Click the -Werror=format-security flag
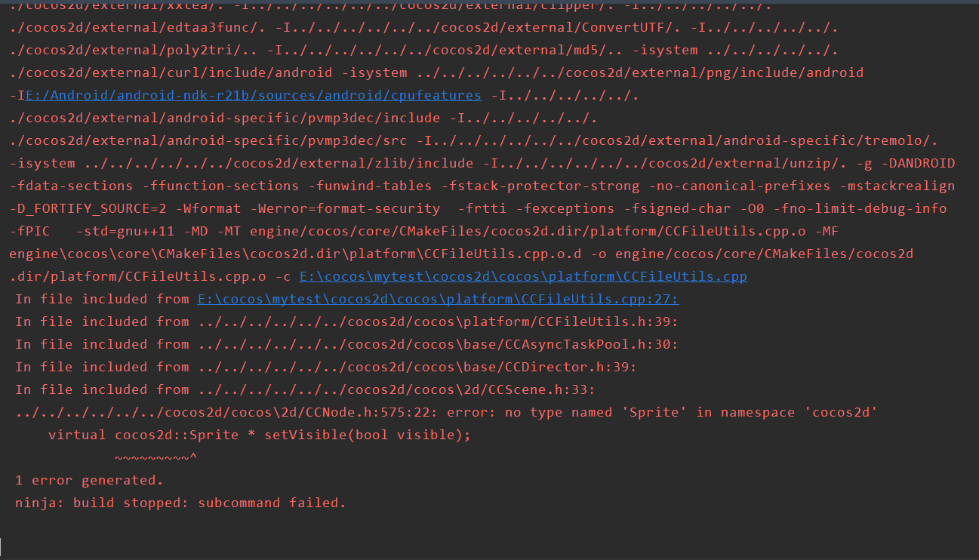979x560 pixels. coord(345,208)
